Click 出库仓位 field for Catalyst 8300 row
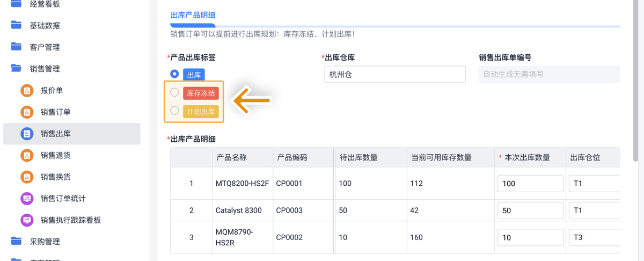644x261 pixels. 595,211
